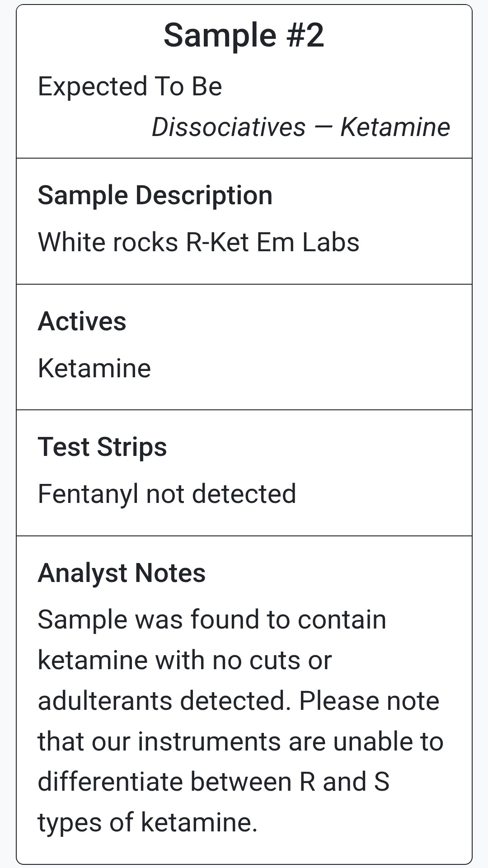Click the final line "types of ketamine."
488x868 pixels.
(147, 823)
